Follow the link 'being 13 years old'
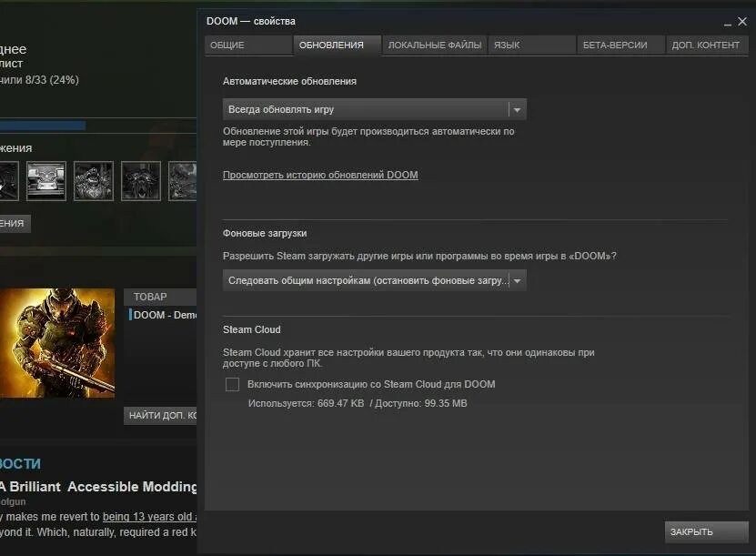The height and width of the screenshot is (556, 756). point(147,517)
